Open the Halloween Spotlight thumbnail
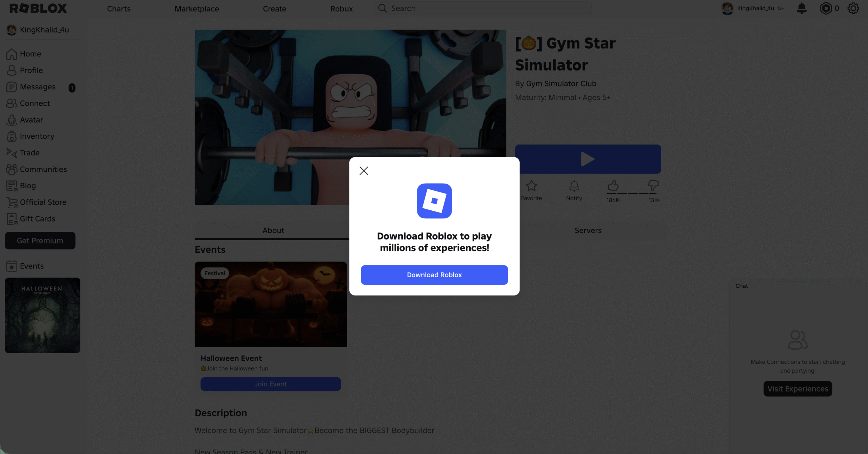The image size is (868, 454). pos(42,315)
